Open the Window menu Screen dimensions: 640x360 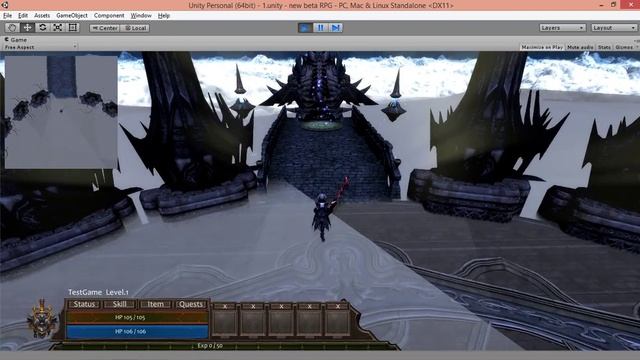pos(141,16)
